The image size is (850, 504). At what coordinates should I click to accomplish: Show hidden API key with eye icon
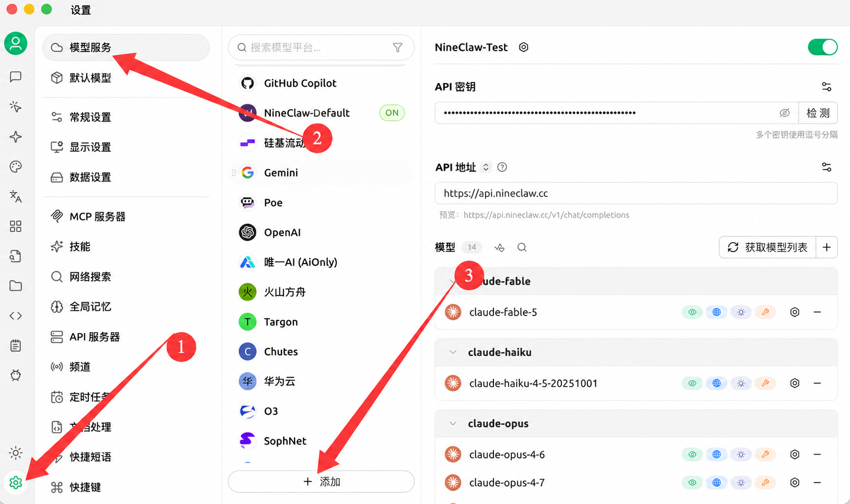[784, 113]
